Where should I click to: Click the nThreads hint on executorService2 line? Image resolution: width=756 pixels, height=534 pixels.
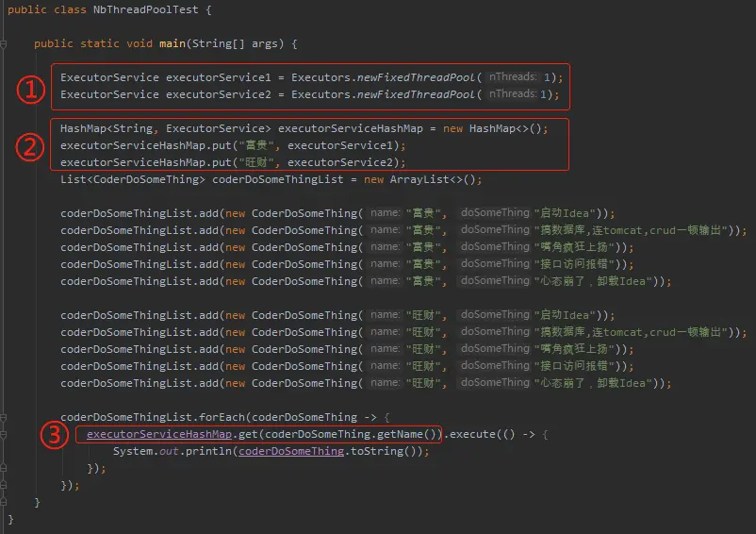tap(513, 94)
